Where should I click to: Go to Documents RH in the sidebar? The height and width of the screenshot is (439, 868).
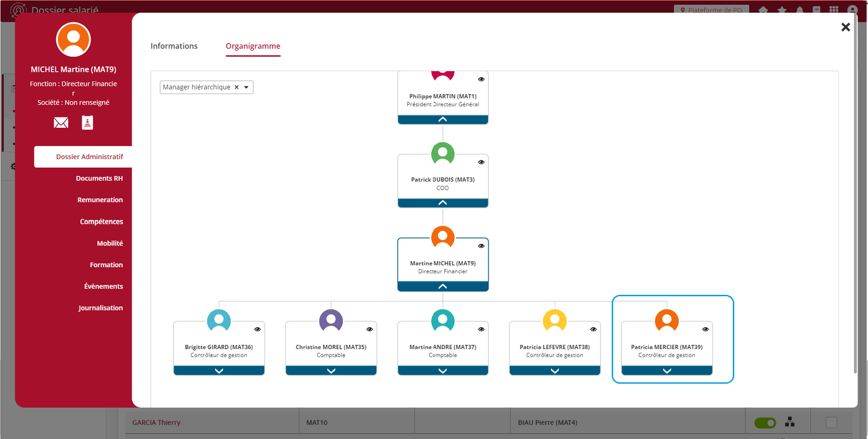tap(99, 178)
